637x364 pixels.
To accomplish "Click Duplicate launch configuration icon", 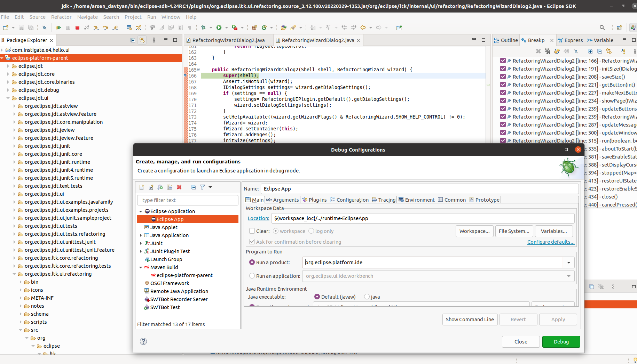I will (x=170, y=187).
